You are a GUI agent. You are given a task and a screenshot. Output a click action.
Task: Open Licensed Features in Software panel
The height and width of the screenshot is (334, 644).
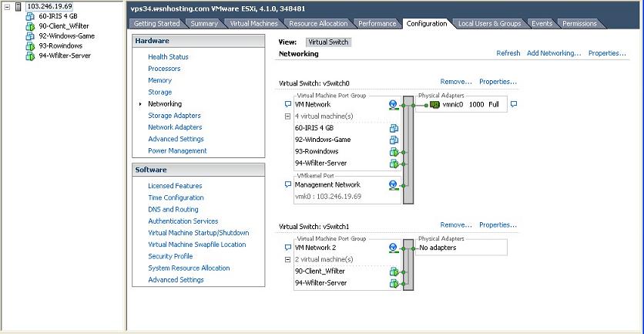(x=175, y=186)
